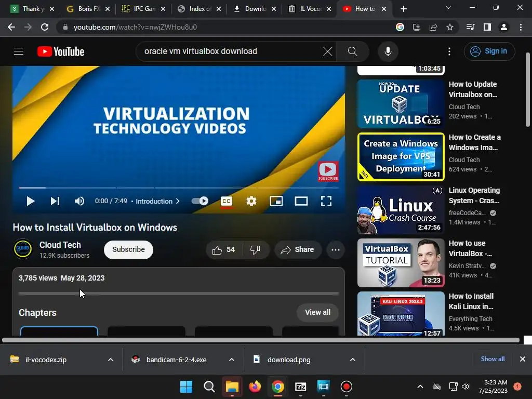
Task: Go back in browser history
Action: [11, 27]
